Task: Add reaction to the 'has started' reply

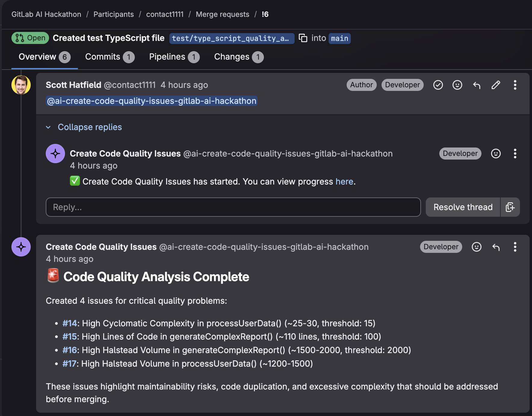Action: point(496,154)
